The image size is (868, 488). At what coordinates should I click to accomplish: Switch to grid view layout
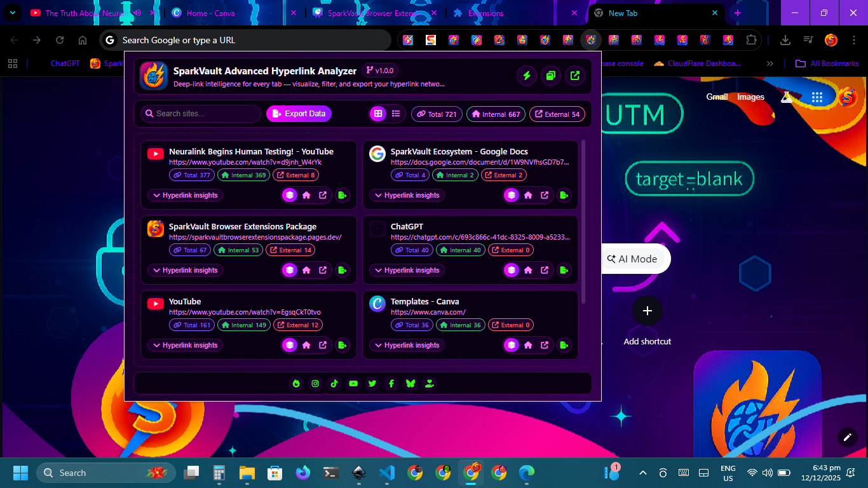tap(378, 114)
